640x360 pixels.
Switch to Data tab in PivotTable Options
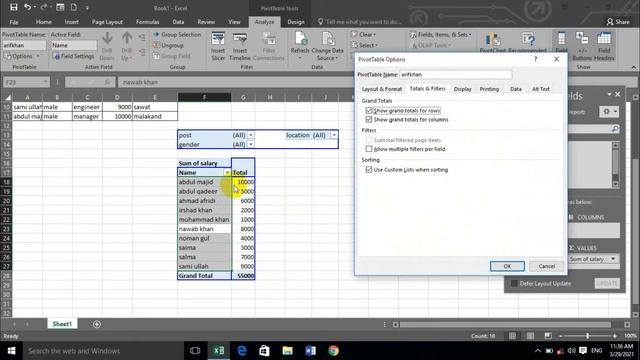[x=516, y=89]
